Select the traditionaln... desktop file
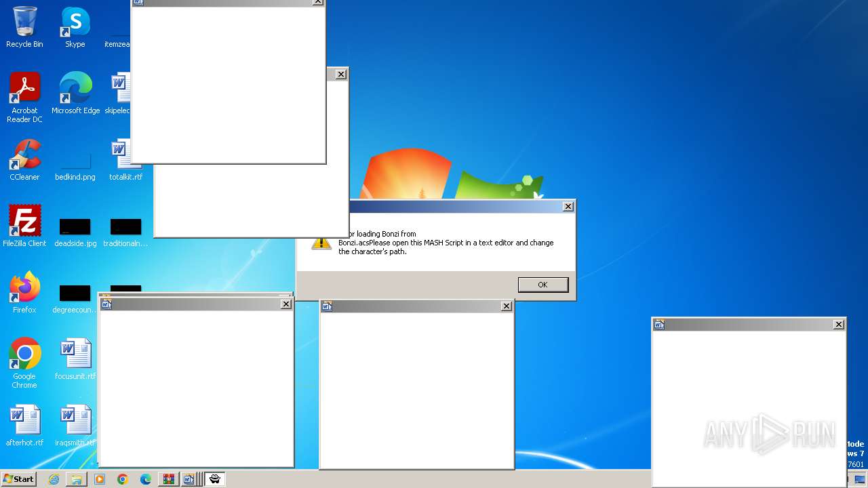The width and height of the screenshot is (868, 488). 125,232
